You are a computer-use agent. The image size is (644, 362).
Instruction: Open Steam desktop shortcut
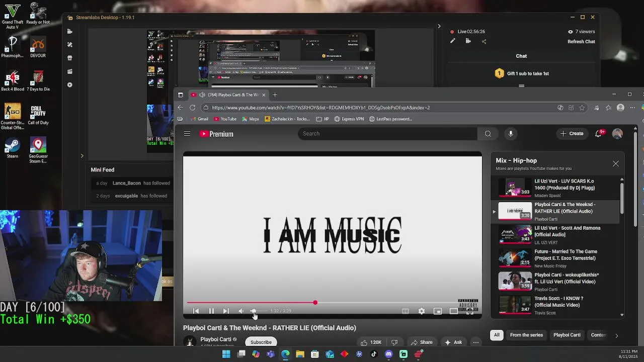click(x=12, y=148)
